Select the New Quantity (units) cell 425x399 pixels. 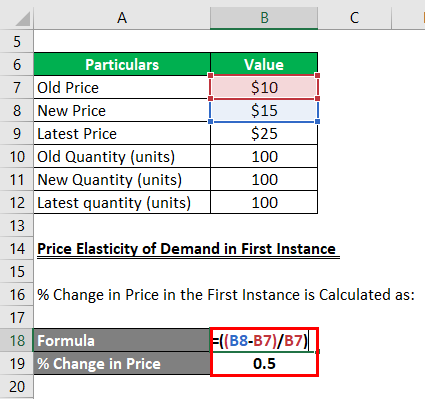[x=122, y=179]
